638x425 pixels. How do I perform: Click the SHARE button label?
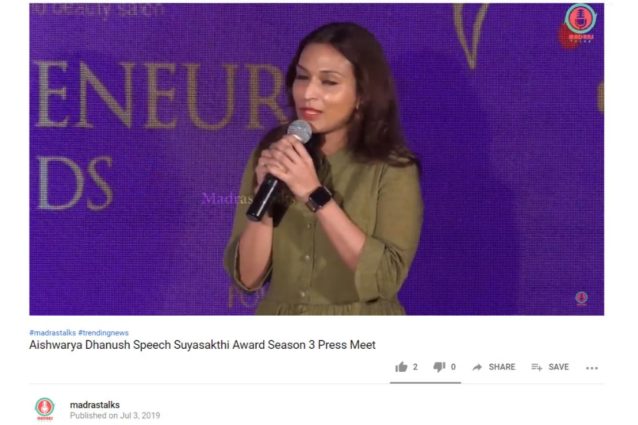(x=502, y=367)
